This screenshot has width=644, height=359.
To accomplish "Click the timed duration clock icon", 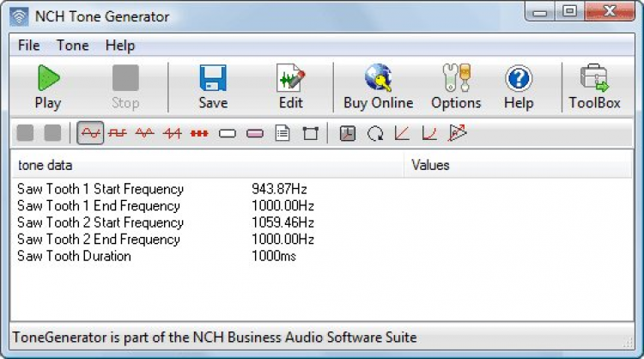I will (348, 133).
